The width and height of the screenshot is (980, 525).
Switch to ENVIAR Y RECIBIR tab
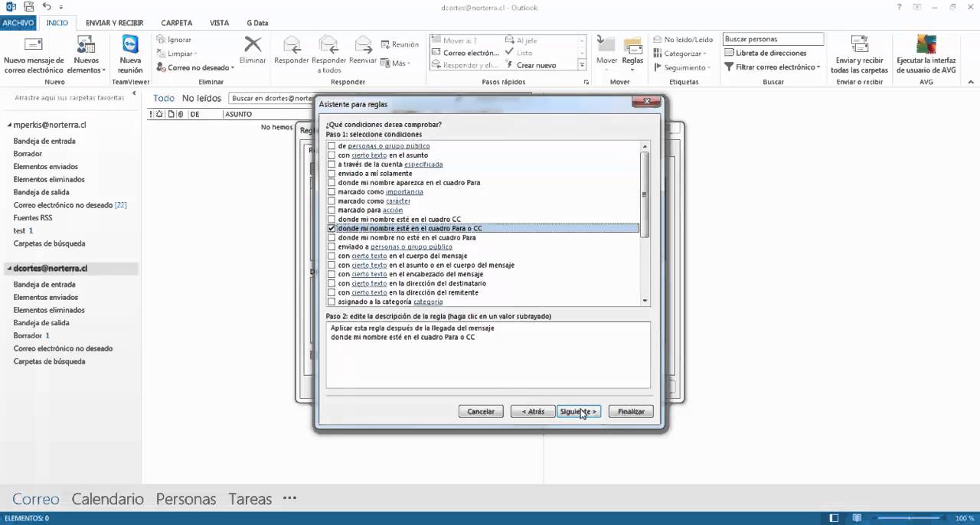coord(115,23)
